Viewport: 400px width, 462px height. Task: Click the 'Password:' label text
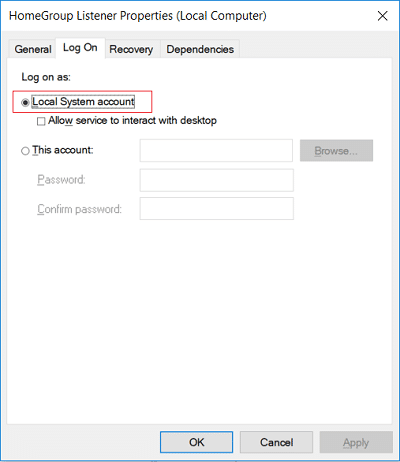click(x=61, y=180)
